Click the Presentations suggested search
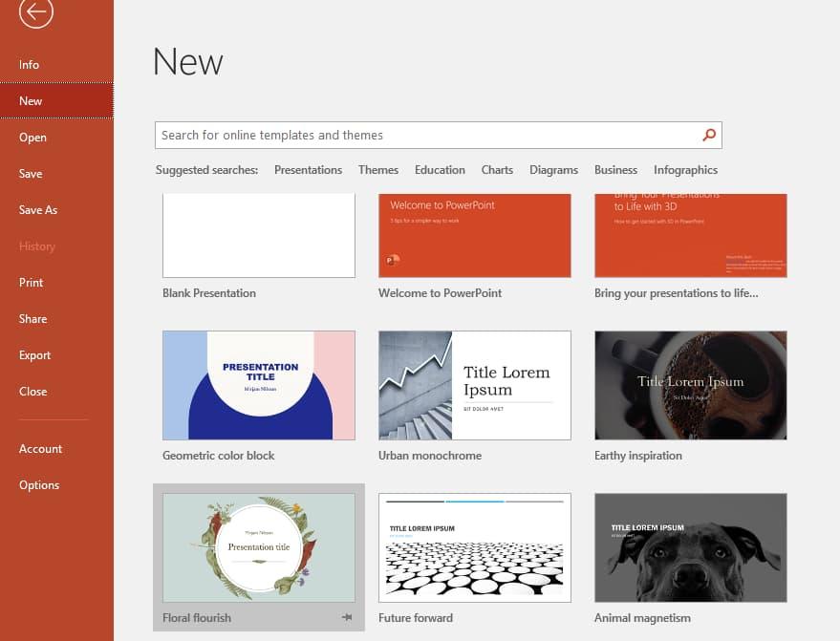The height and width of the screenshot is (641, 840). [x=308, y=169]
